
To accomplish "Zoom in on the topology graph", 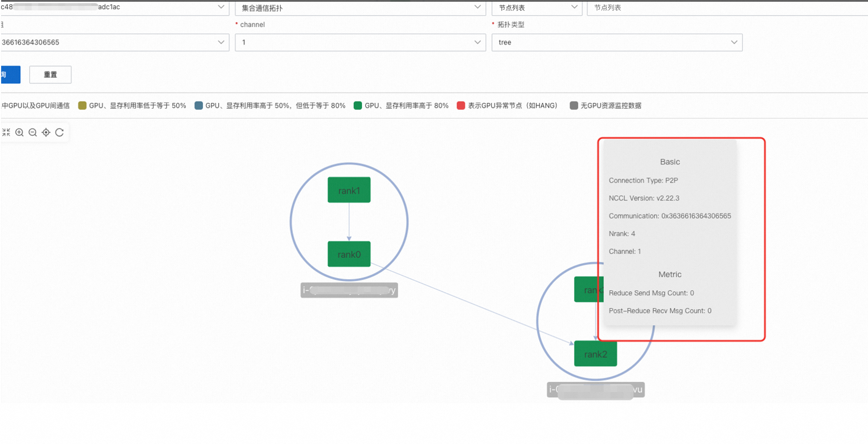I will (20, 132).
